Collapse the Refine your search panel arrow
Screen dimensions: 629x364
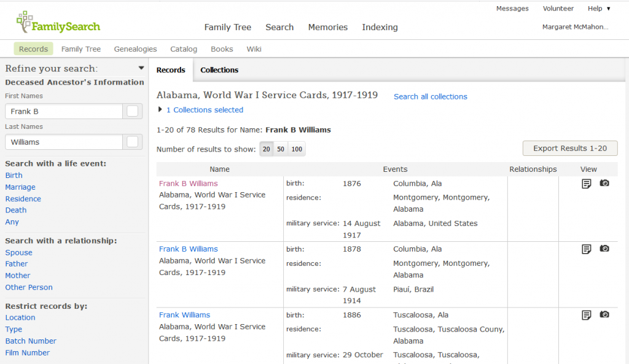click(x=141, y=68)
